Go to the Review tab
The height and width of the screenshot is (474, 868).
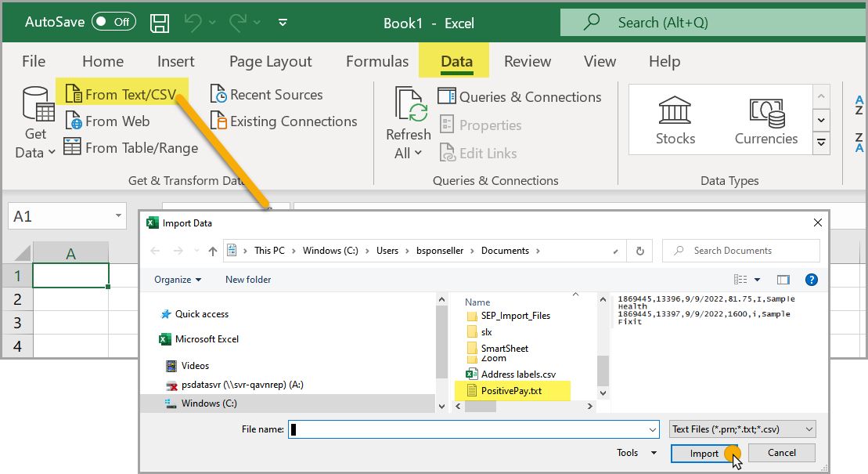(x=527, y=61)
